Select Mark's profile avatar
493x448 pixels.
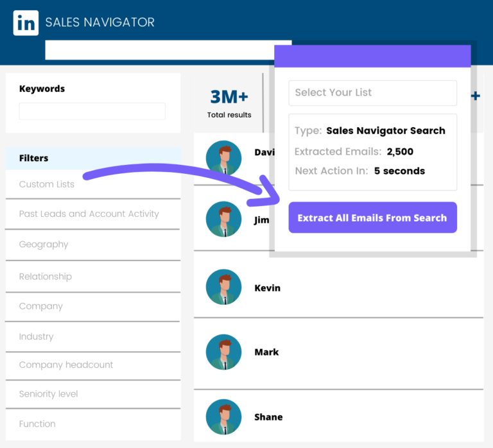click(x=223, y=352)
